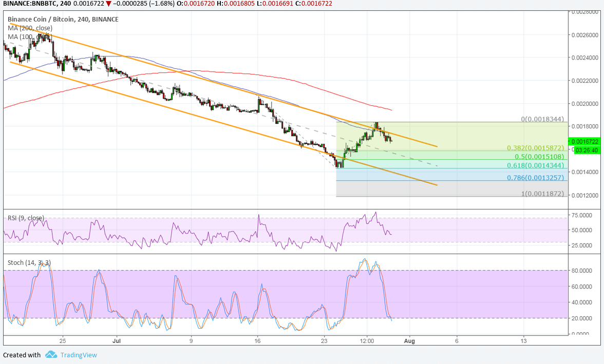Click the Stoch 20.0000 axis label
This screenshot has height=364, width=604.
coord(582,318)
